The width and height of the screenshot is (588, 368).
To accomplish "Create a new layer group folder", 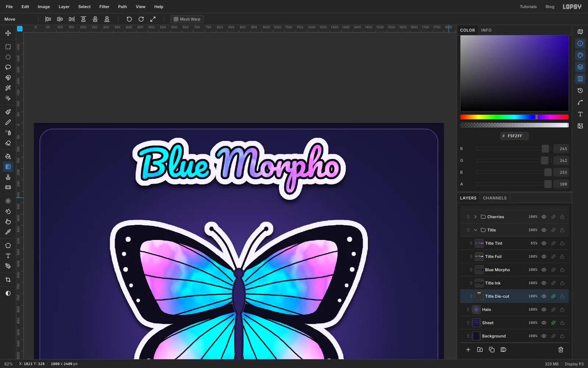I will tap(480, 350).
